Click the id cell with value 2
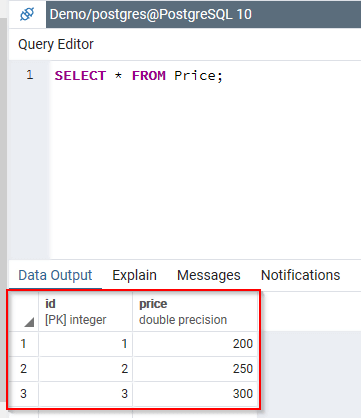Image resolution: width=361 pixels, height=418 pixels. [x=86, y=369]
